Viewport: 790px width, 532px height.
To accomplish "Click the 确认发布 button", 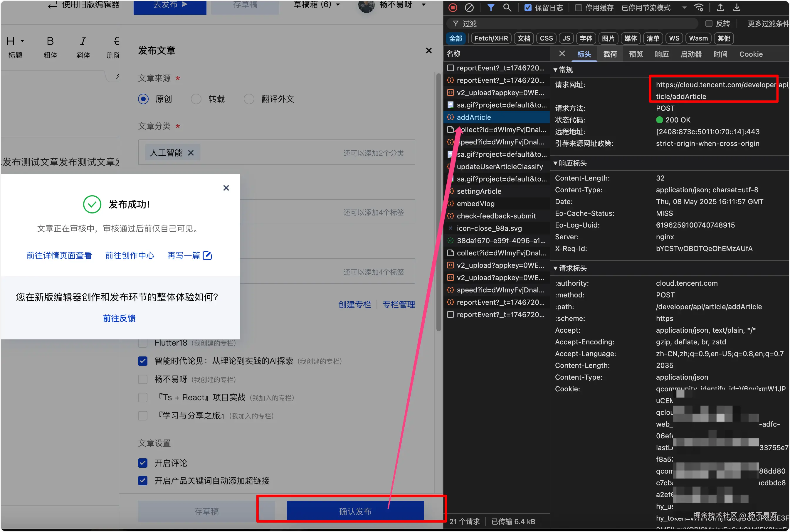I will [x=355, y=511].
